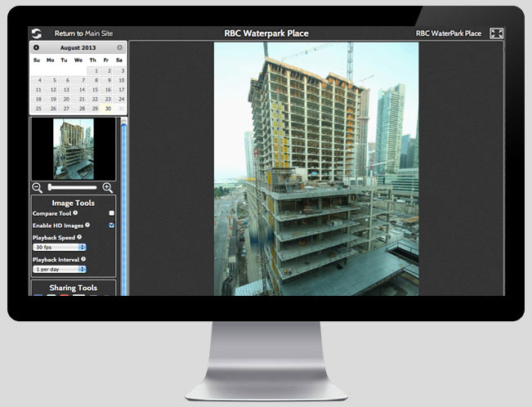Go to previous month in calendar
Image resolution: width=532 pixels, height=407 pixels.
pyautogui.click(x=36, y=48)
